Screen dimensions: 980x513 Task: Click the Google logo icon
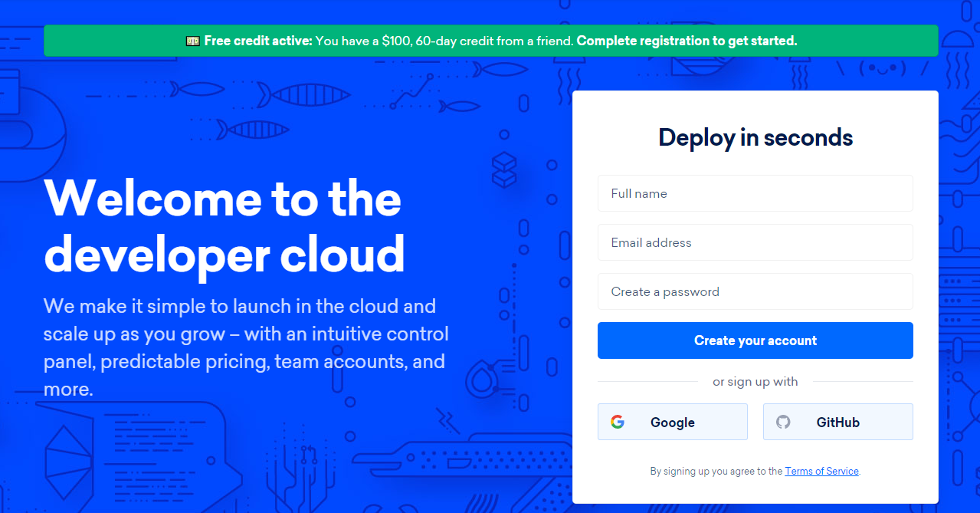point(618,422)
